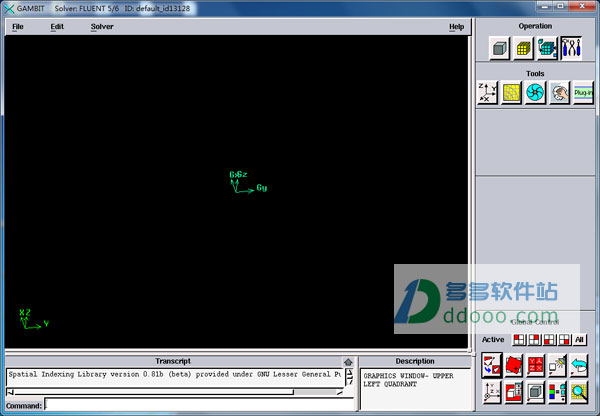
Task: Open the Cleanup hand-wiping tool
Action: click(559, 92)
